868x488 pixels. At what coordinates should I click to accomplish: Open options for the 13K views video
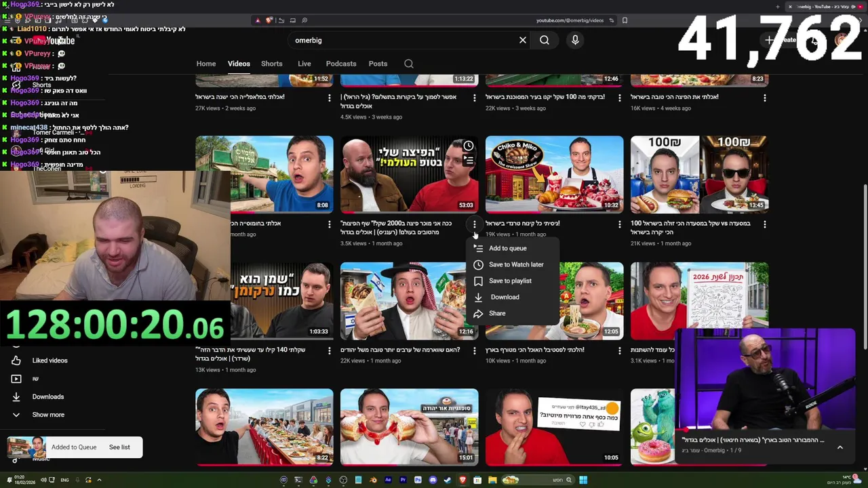(330, 350)
